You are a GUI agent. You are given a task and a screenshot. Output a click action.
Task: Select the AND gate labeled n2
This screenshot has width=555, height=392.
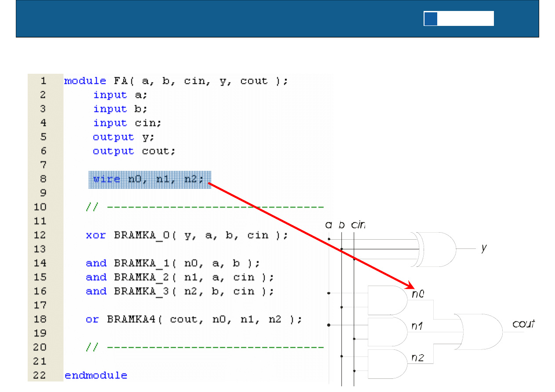[387, 363]
